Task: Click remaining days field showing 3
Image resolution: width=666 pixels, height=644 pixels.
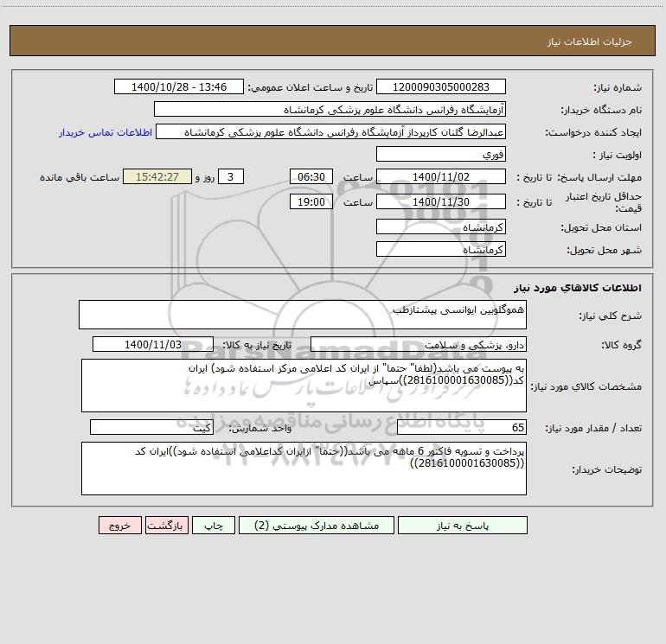Action: tap(231, 176)
